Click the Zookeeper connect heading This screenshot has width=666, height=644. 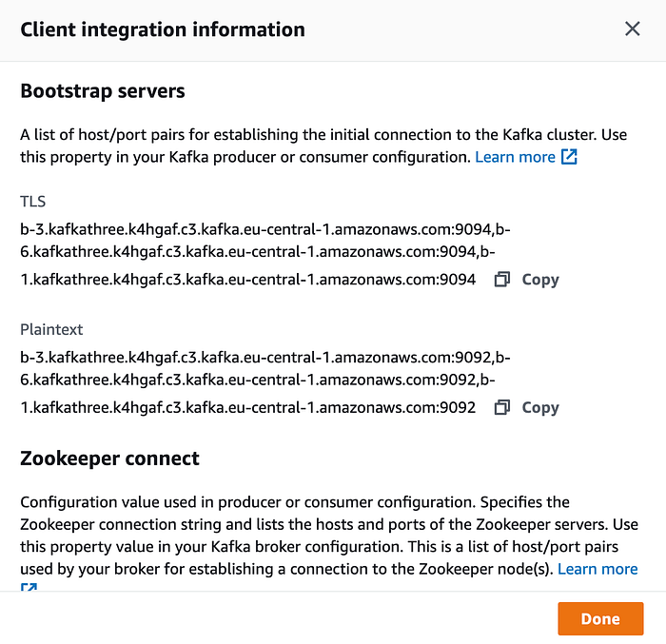click(x=109, y=459)
